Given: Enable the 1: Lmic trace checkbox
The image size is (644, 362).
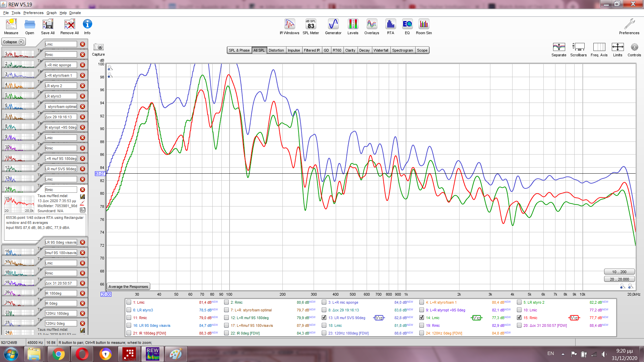Looking at the screenshot, I should [x=129, y=302].
